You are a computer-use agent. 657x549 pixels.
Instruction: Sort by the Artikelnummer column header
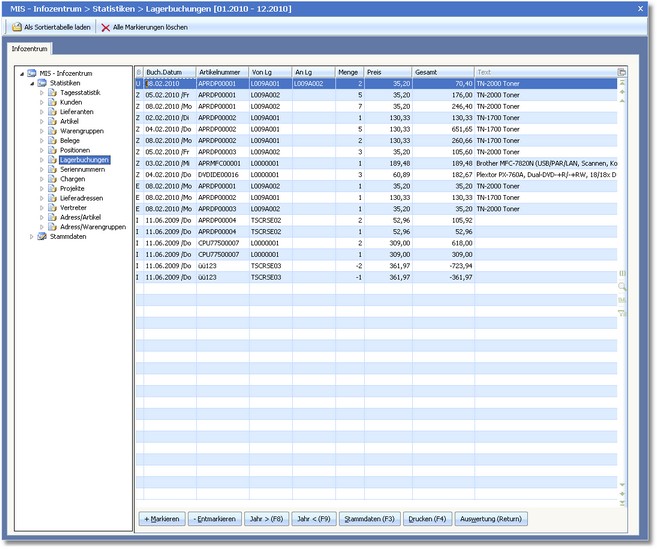[222, 72]
